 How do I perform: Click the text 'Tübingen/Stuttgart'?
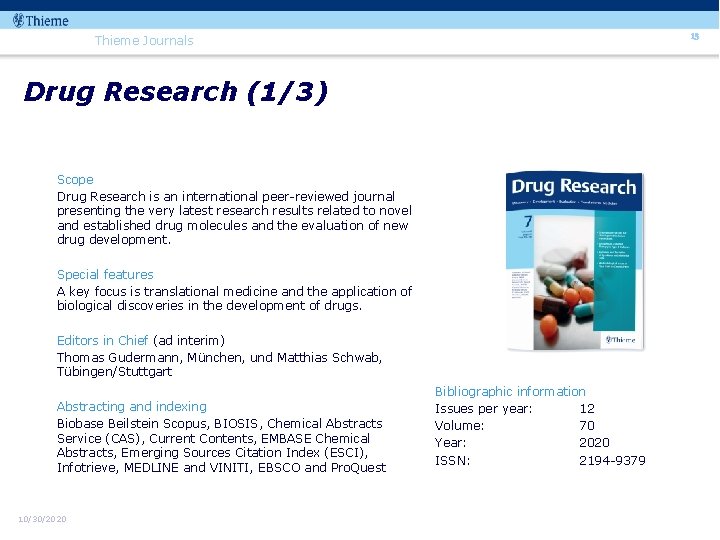[114, 371]
